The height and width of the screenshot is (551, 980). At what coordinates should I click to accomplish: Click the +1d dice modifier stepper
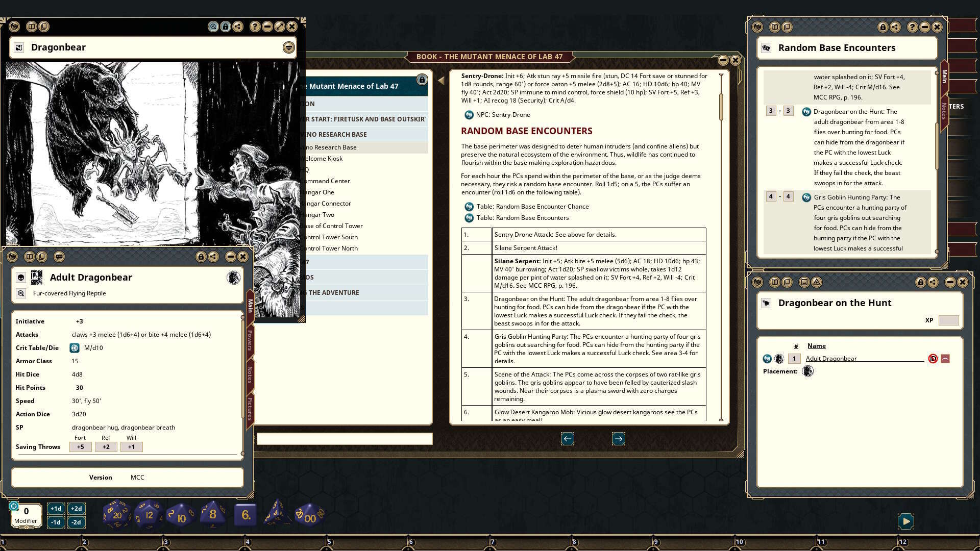click(55, 508)
